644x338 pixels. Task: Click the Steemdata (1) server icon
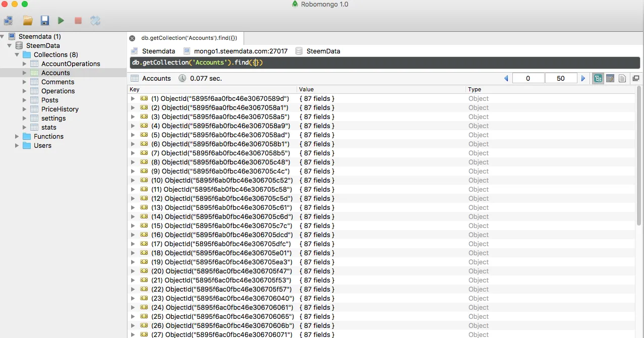point(12,36)
